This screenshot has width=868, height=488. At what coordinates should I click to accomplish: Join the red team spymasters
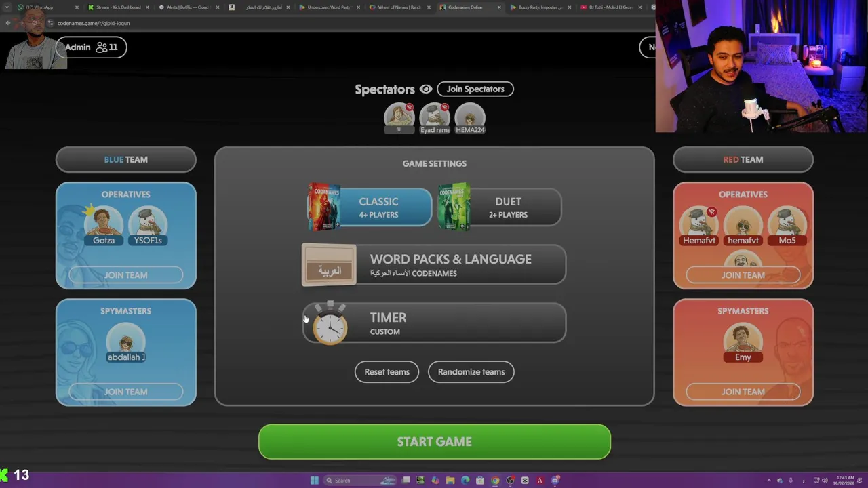(743, 392)
